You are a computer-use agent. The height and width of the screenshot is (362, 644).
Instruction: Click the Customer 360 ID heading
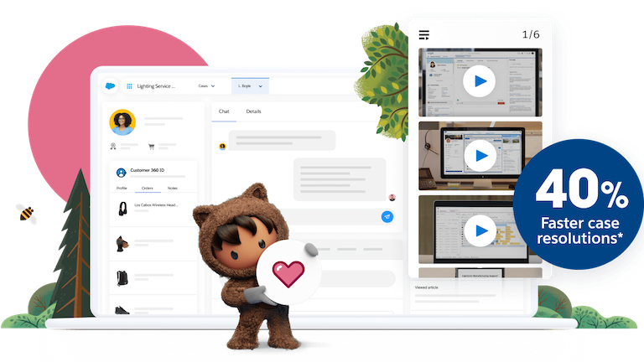147,170
